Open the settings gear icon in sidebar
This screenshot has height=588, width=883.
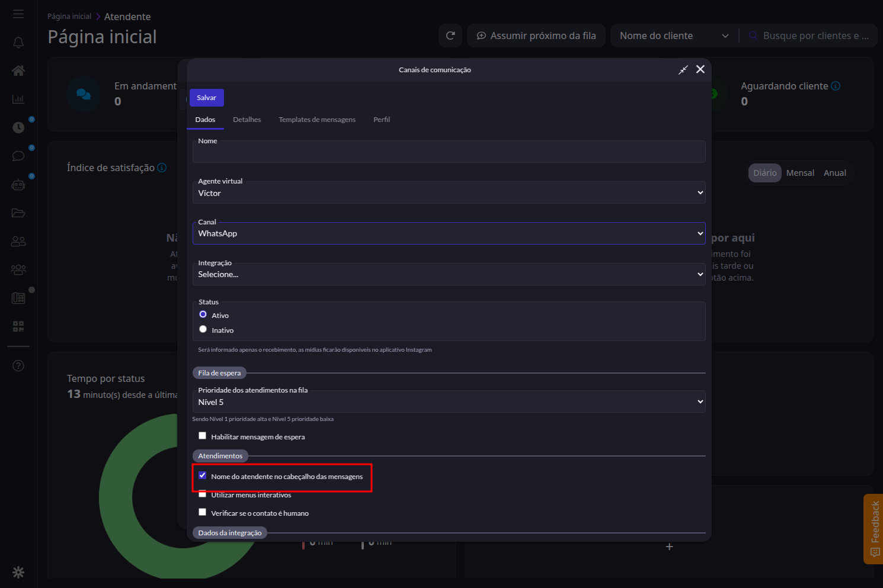18,572
